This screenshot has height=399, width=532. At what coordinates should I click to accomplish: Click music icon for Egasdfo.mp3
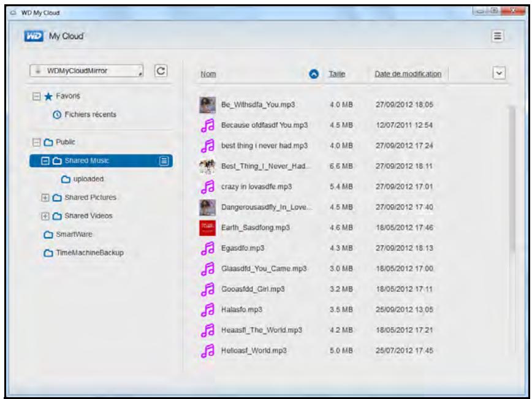208,248
